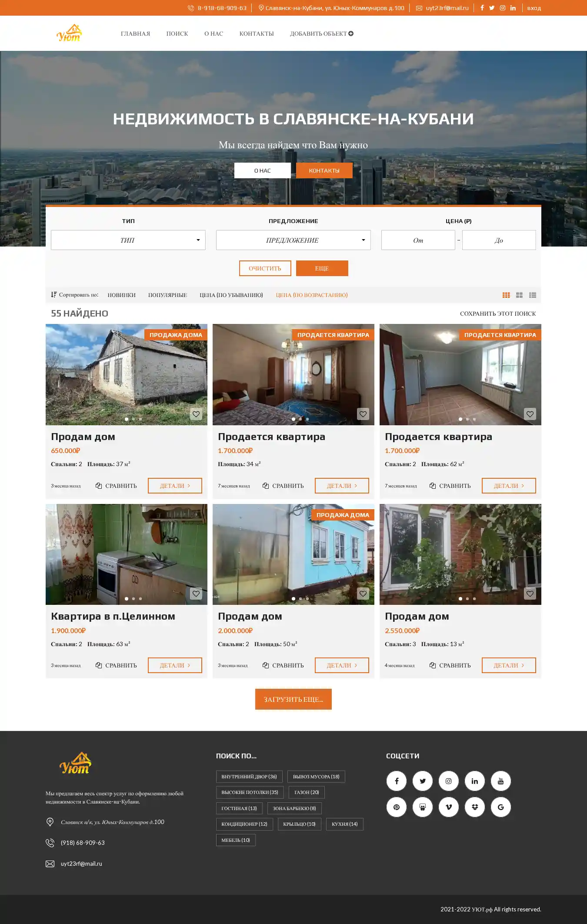587x924 pixels.
Task: Open the Pinterest icon in the footer
Action: 397,807
